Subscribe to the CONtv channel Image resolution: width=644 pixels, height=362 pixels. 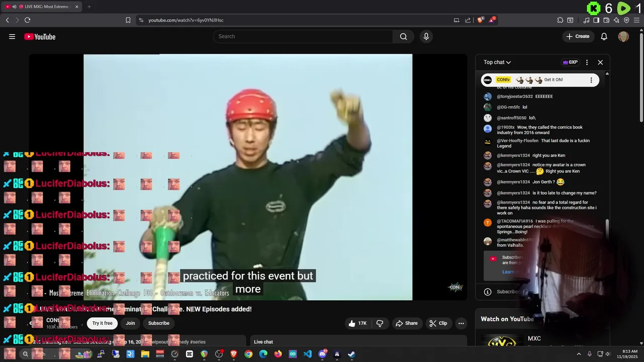pos(158,323)
